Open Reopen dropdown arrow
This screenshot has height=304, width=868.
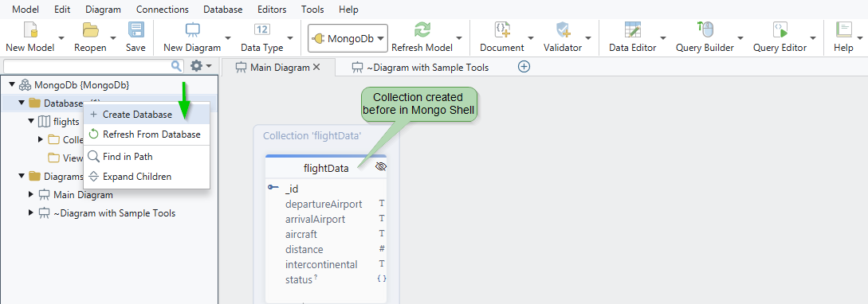point(113,37)
